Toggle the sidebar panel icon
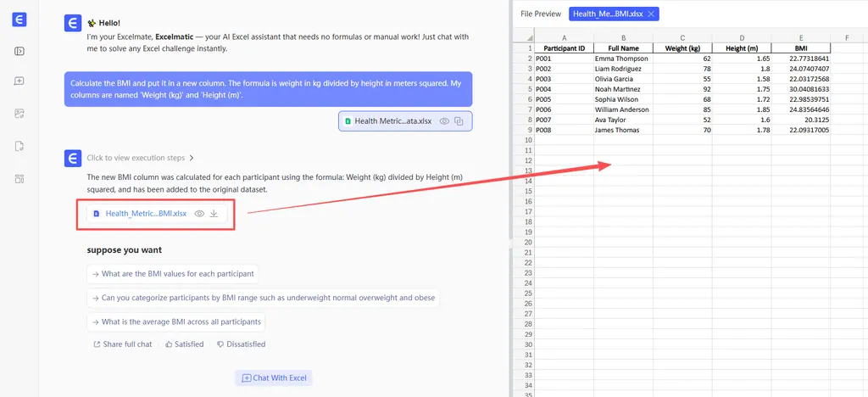The image size is (868, 397). pos(19,51)
